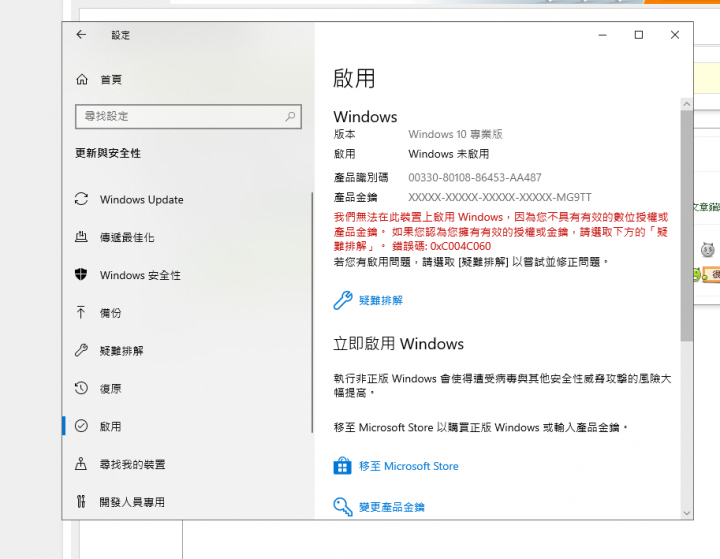The height and width of the screenshot is (559, 720).
Task: Open sidebar 疑難排解 page
Action: tap(122, 351)
